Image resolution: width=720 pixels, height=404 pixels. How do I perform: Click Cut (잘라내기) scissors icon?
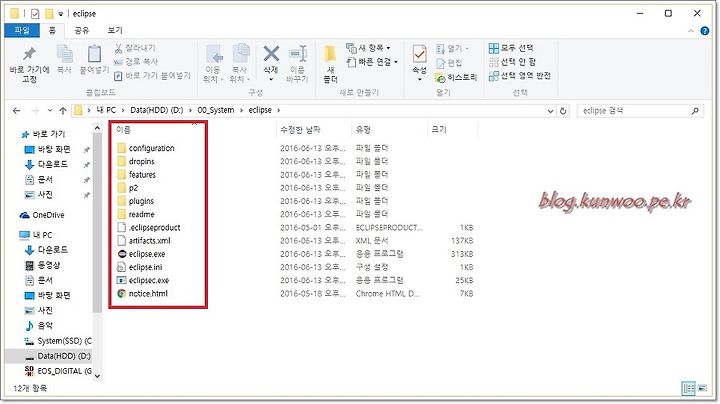tap(118, 48)
